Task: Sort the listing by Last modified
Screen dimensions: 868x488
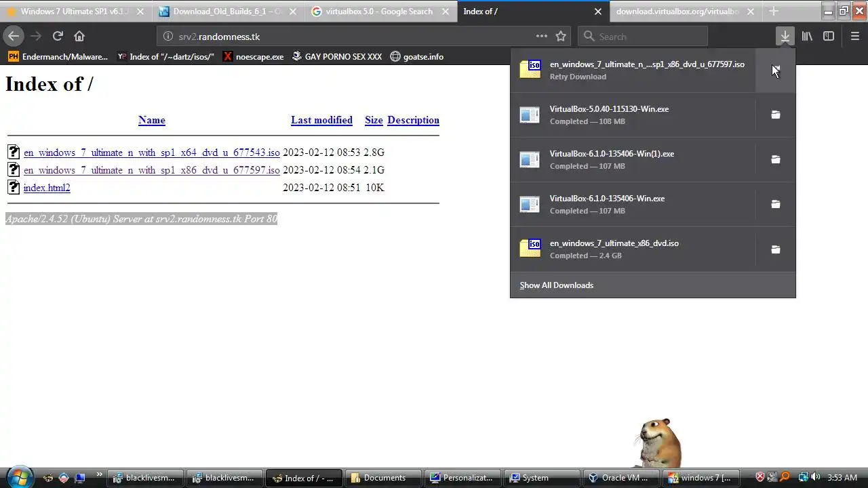Action: [x=321, y=120]
